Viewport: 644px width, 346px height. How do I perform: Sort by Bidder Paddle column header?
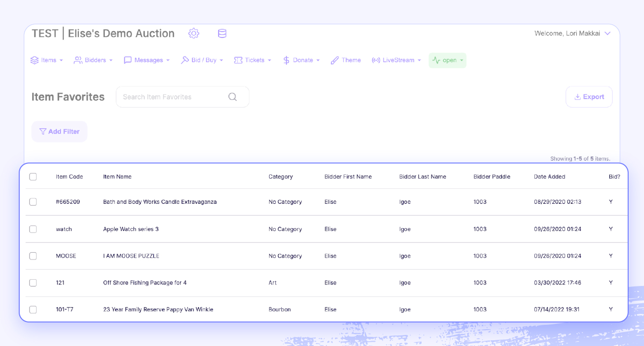(492, 177)
